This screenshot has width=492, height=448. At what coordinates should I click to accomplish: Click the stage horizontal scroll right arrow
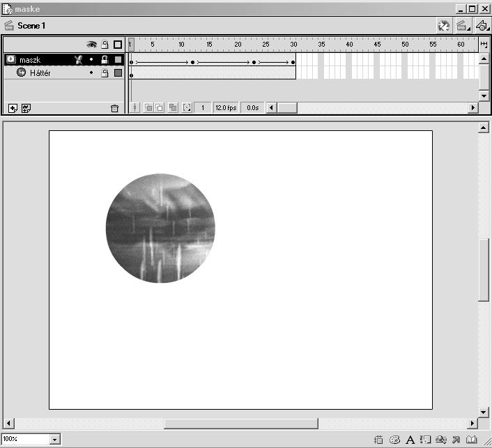472,424
